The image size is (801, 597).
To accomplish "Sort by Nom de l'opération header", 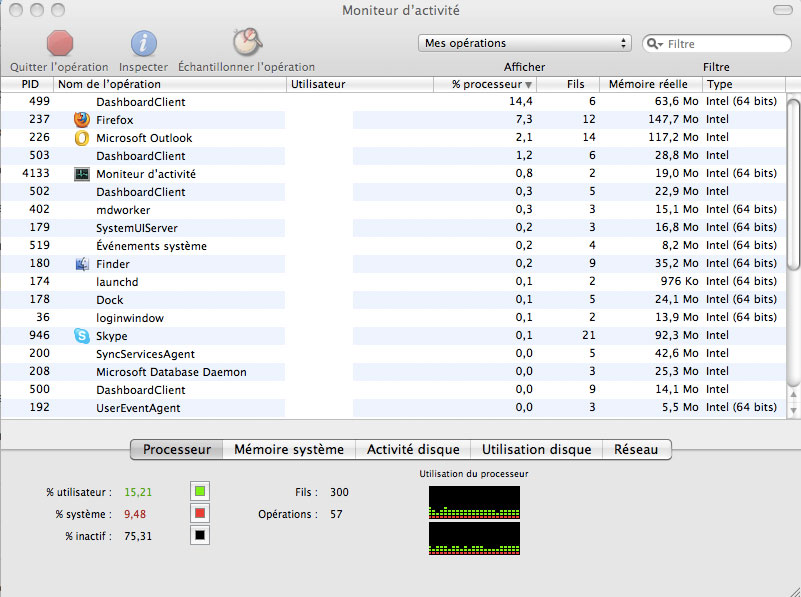I will [x=170, y=84].
